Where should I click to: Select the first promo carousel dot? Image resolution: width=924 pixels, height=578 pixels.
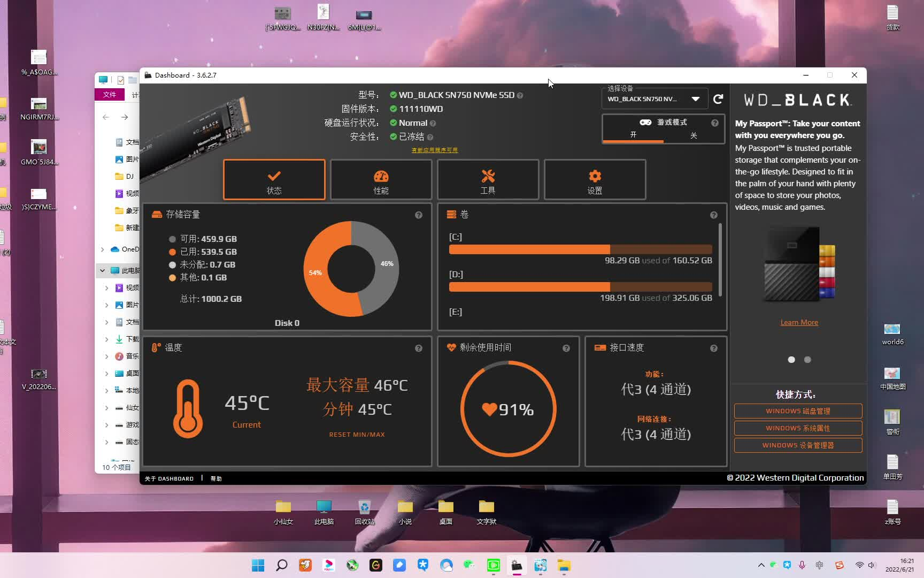[x=791, y=360]
